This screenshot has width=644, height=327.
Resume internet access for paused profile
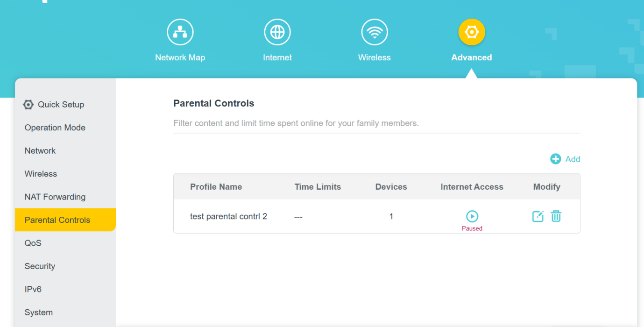(x=472, y=216)
